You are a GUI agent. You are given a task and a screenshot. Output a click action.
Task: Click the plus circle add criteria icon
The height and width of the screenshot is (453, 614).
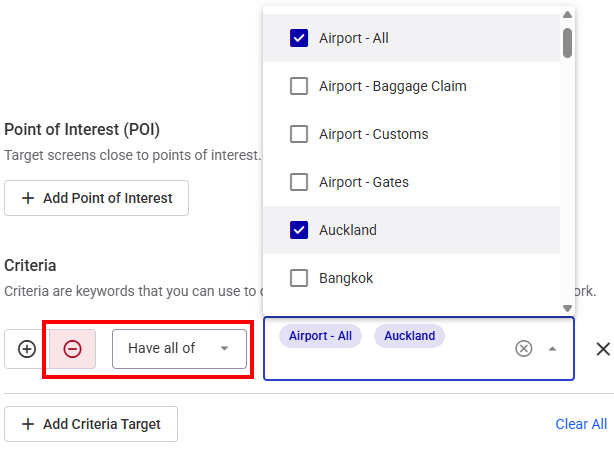tap(27, 349)
